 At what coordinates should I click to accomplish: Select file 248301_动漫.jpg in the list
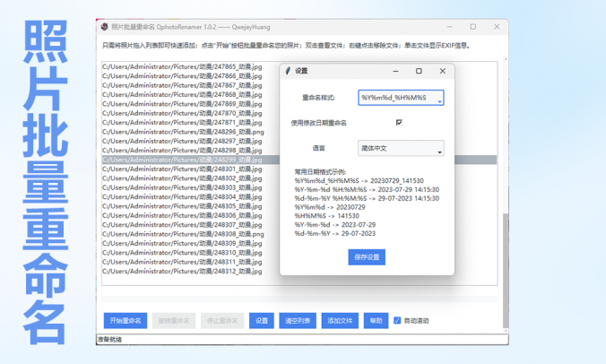point(182,169)
